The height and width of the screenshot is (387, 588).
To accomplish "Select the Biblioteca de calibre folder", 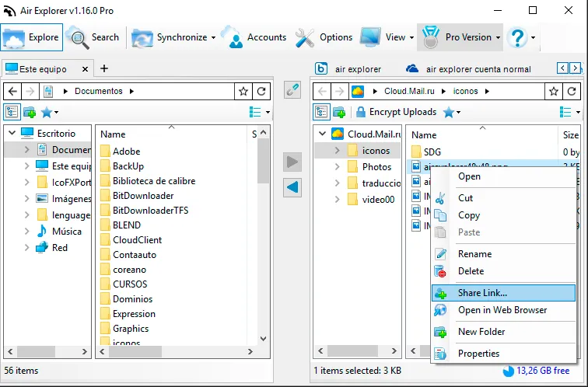I will (154, 181).
